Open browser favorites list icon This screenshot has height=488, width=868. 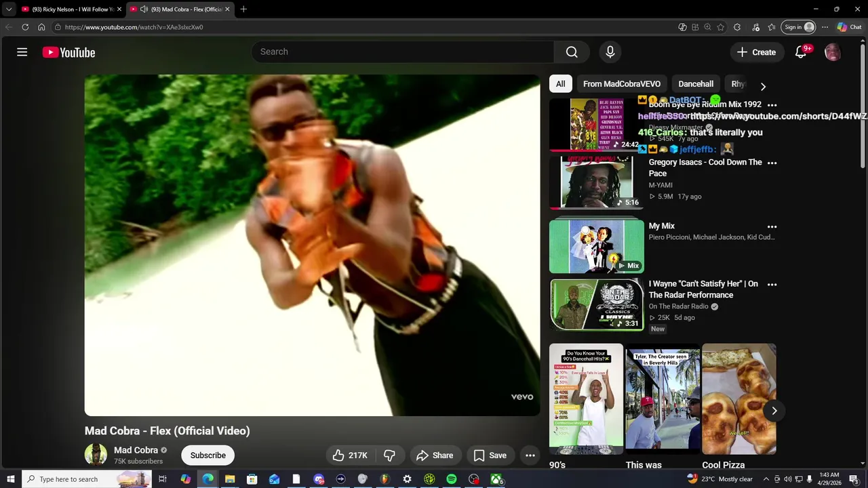772,27
